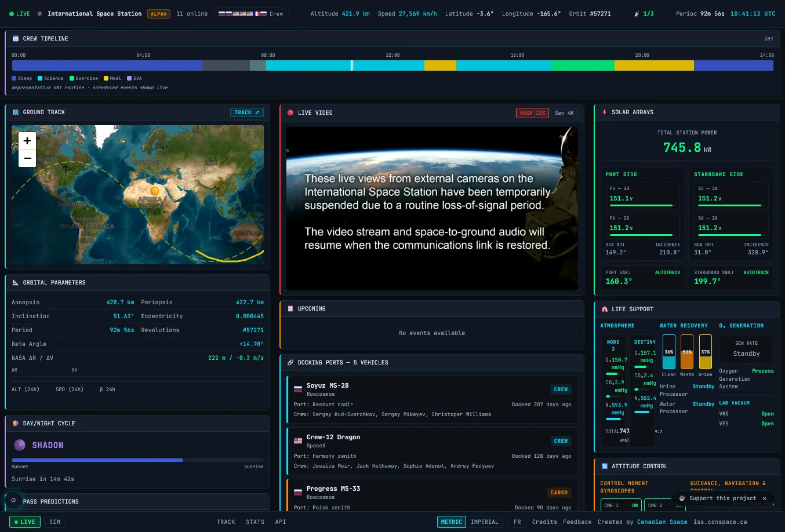
Task: Click the ALPHA badge in header
Action: 159,14
